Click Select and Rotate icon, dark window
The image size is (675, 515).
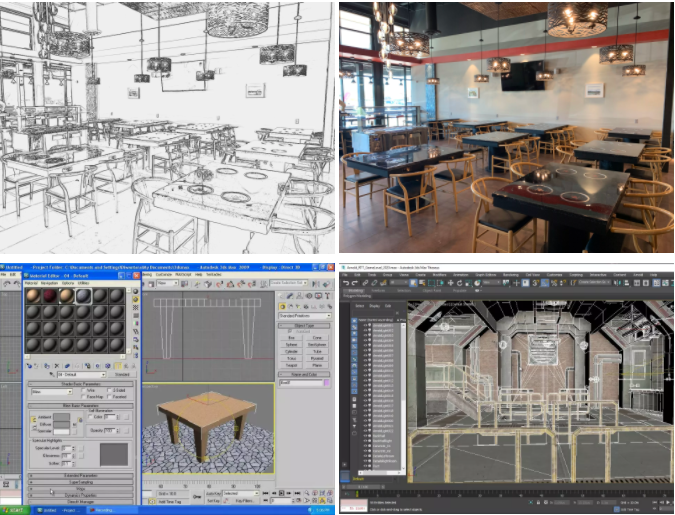coord(459,283)
